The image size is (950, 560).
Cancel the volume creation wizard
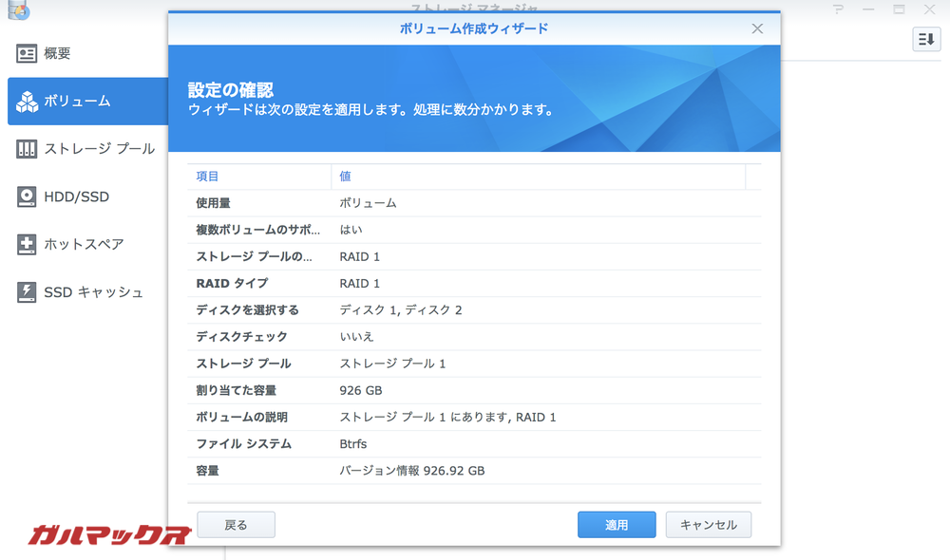point(709,524)
